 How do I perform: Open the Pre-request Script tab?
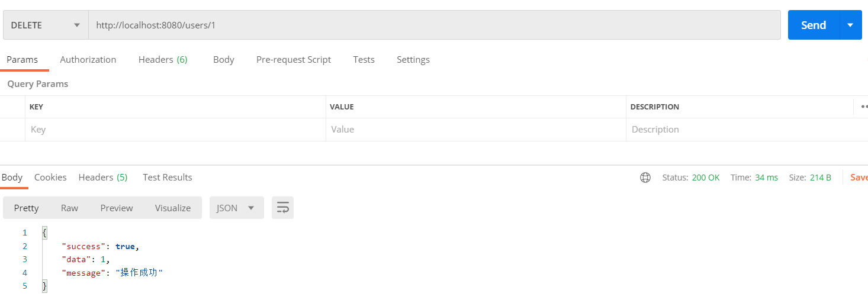pyautogui.click(x=294, y=60)
